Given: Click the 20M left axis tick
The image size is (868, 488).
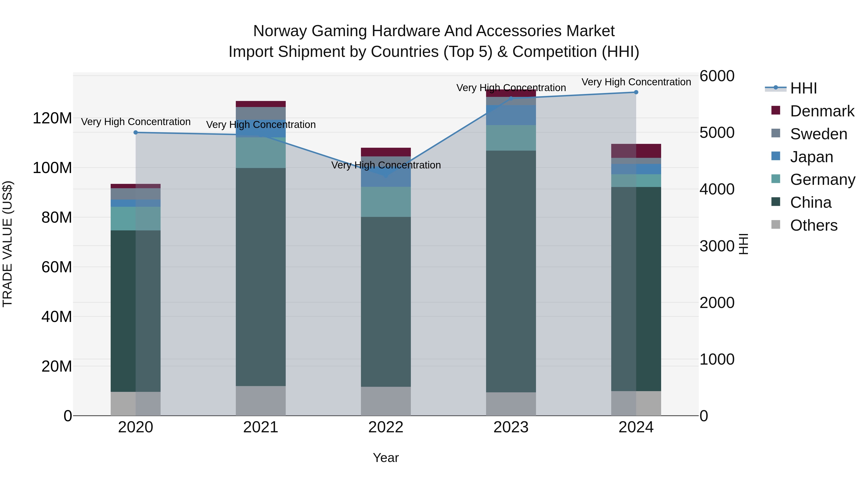Looking at the screenshot, I should [57, 366].
